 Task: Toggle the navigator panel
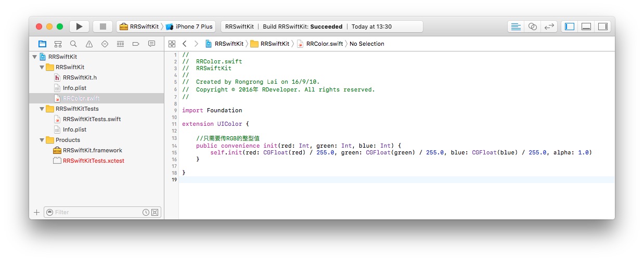point(570,27)
